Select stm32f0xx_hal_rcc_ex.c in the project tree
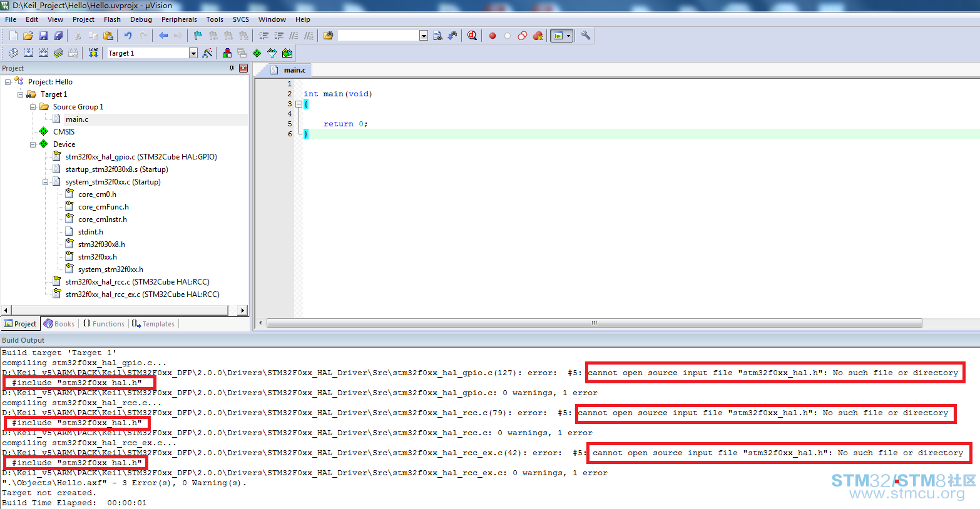 [143, 295]
